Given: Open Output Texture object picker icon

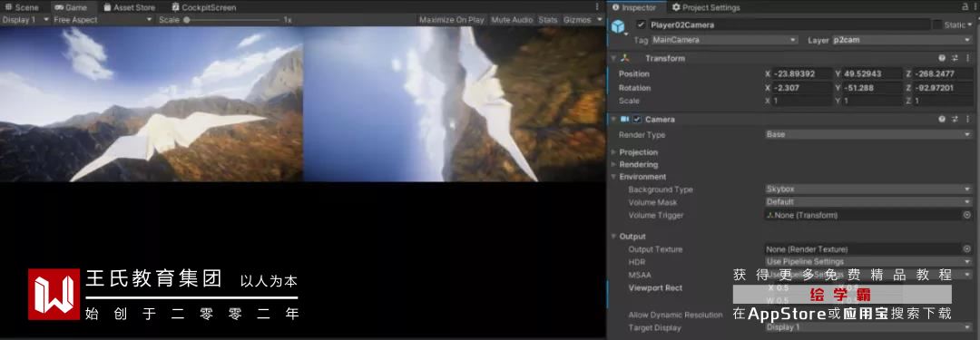Looking at the screenshot, I should 967,249.
